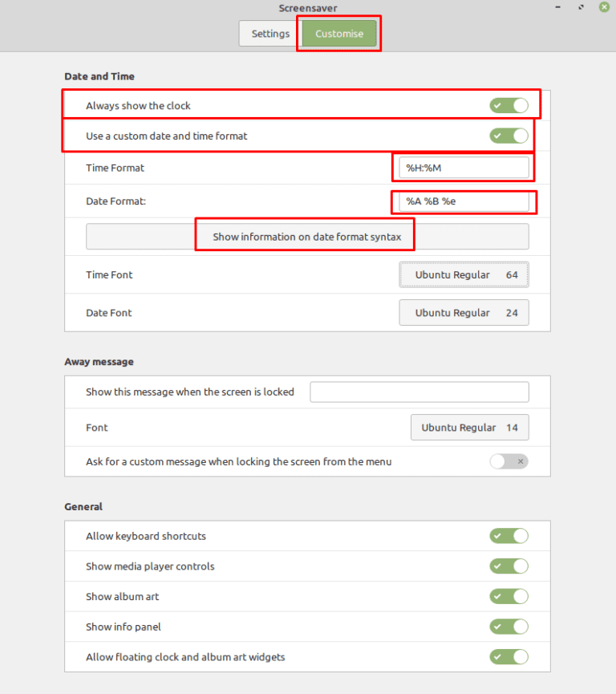The width and height of the screenshot is (616, 694).
Task: Select the Customise tab
Action: pyautogui.click(x=339, y=34)
